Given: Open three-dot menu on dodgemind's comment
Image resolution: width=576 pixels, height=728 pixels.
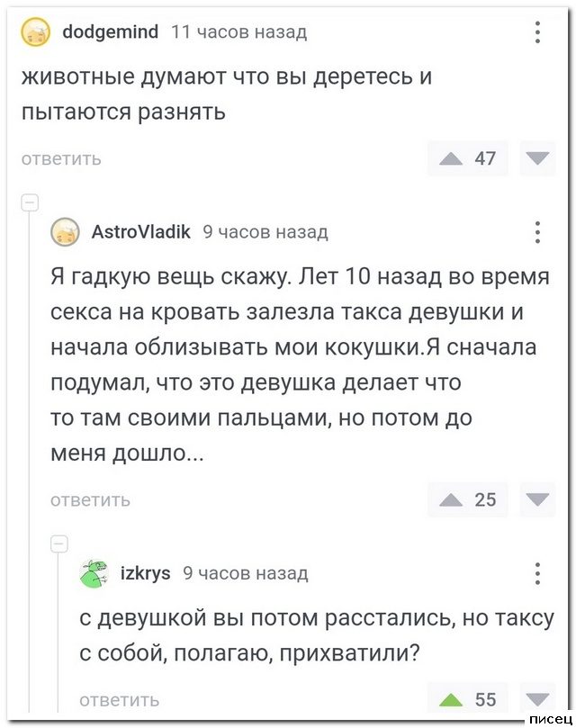Looking at the screenshot, I should coord(537,33).
